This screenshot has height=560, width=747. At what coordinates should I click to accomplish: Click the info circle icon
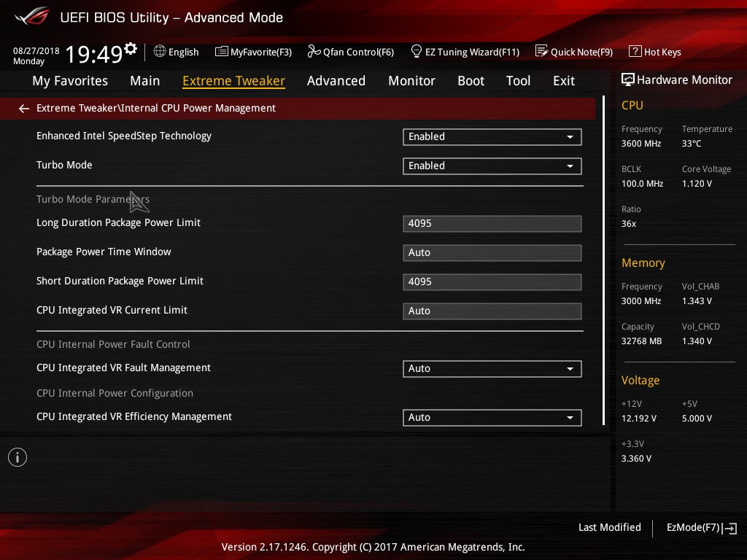[18, 457]
